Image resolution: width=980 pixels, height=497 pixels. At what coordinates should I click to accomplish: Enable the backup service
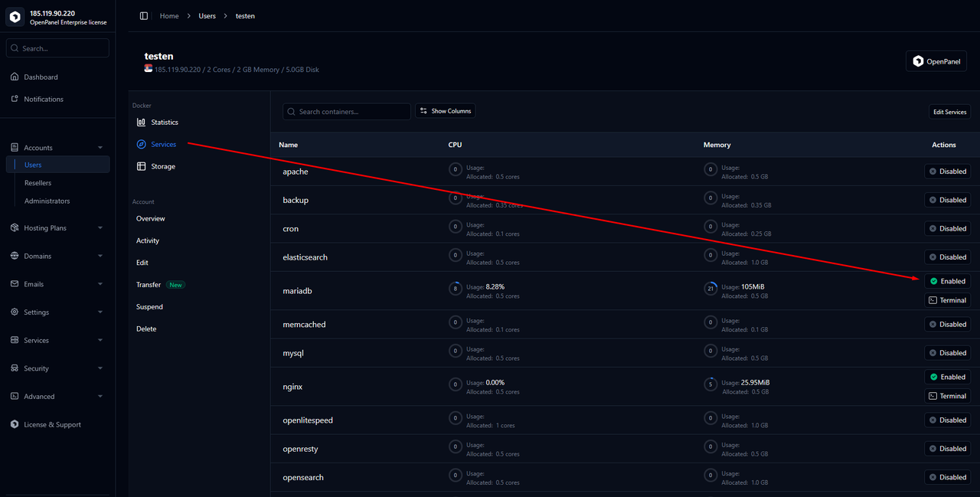947,200
